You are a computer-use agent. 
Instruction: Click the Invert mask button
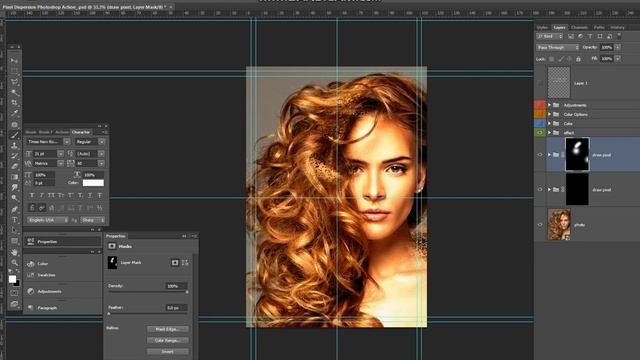168,351
